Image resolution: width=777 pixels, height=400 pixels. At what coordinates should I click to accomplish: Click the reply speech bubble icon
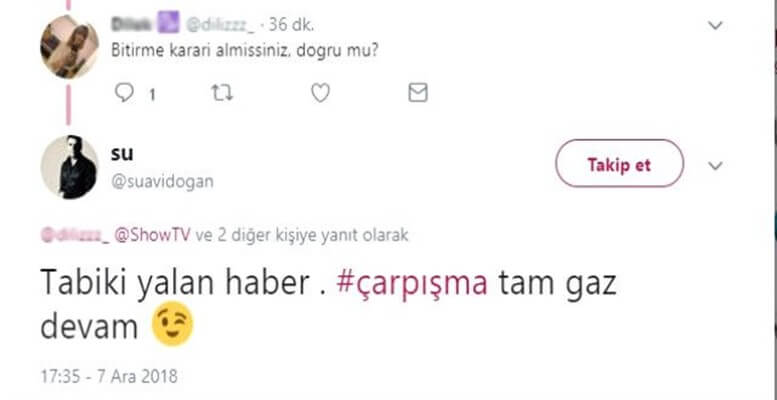pyautogui.click(x=125, y=93)
